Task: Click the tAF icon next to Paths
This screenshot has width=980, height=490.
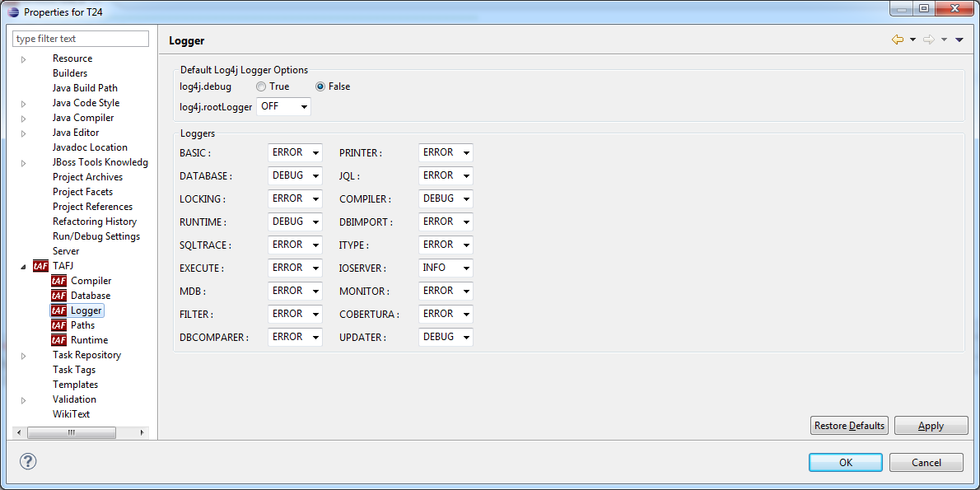Action: [58, 325]
